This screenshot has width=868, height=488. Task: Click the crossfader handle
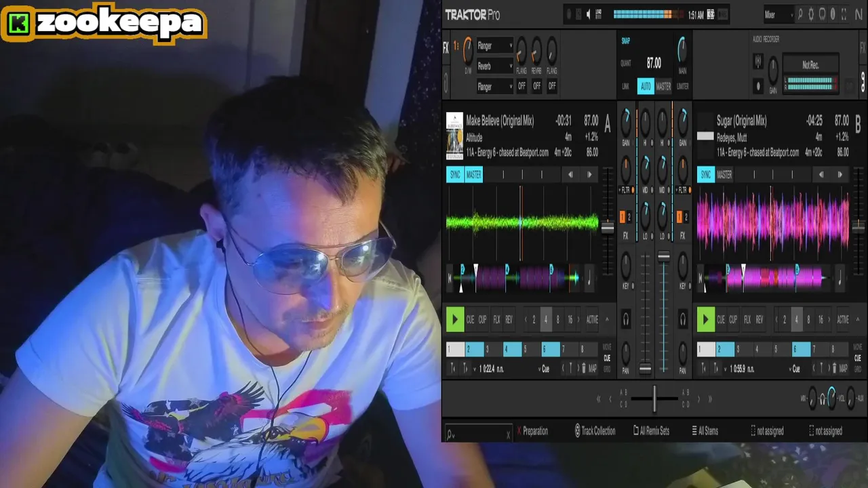click(x=654, y=399)
